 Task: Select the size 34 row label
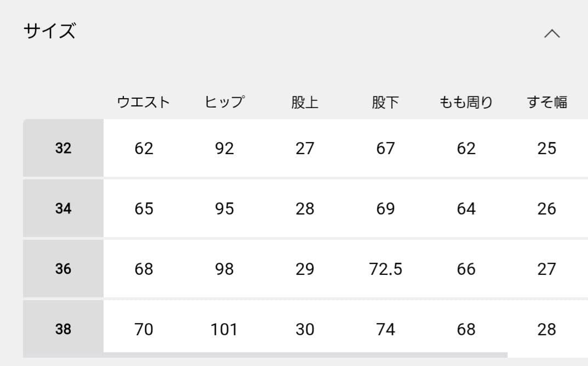tap(63, 209)
